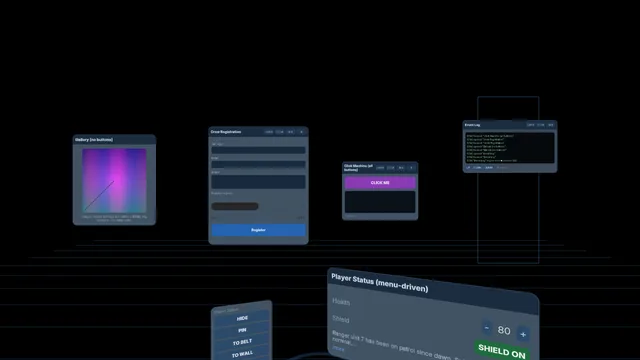Select PIN in the player menu
Screen dimensions: 640x360
point(242,330)
